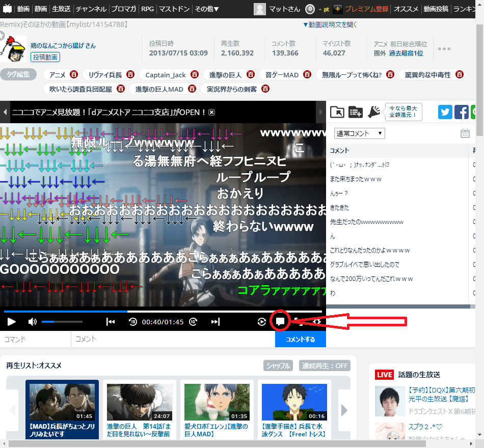The width and height of the screenshot is (484, 448).
Task: Toggle comment display with the speech bubble icon
Action: [281, 322]
